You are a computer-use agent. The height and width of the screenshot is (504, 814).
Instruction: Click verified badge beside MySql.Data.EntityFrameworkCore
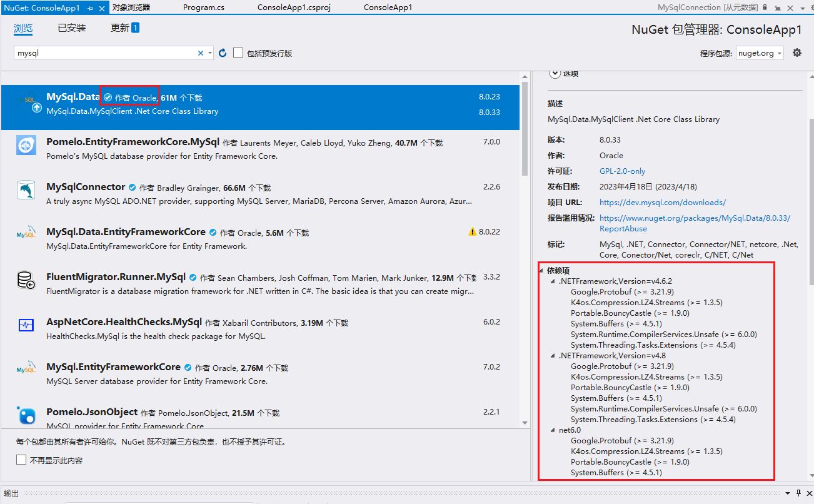(213, 233)
